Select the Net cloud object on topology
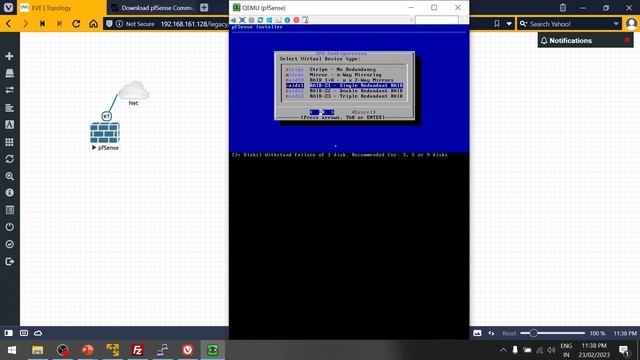The width and height of the screenshot is (640, 360). [x=133, y=91]
